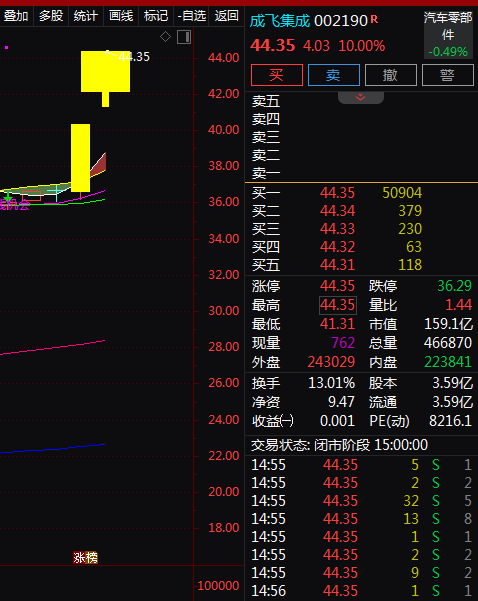Screen dimensions: 478x601
Task: Click the 10.00% change percentage
Action: click(361, 46)
